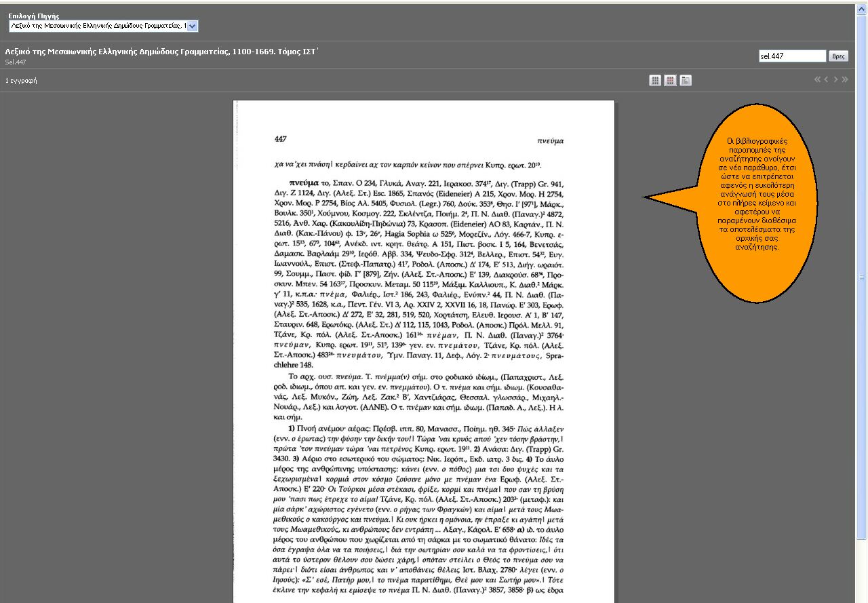Click the vertical scrollbar thumb grip
This screenshot has width=868, height=603.
point(861,277)
